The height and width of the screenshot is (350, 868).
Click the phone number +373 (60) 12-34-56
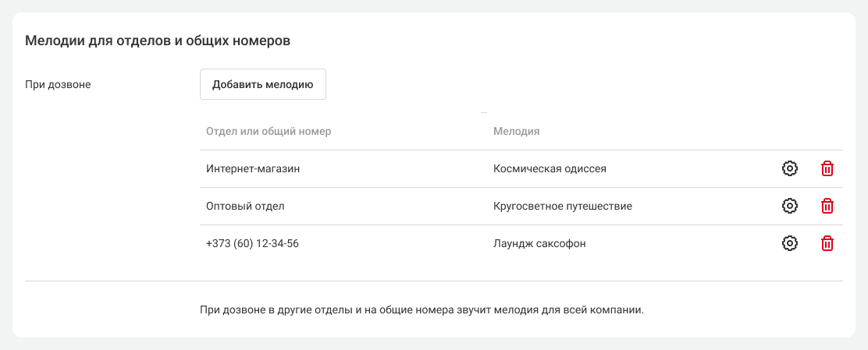[x=252, y=243]
